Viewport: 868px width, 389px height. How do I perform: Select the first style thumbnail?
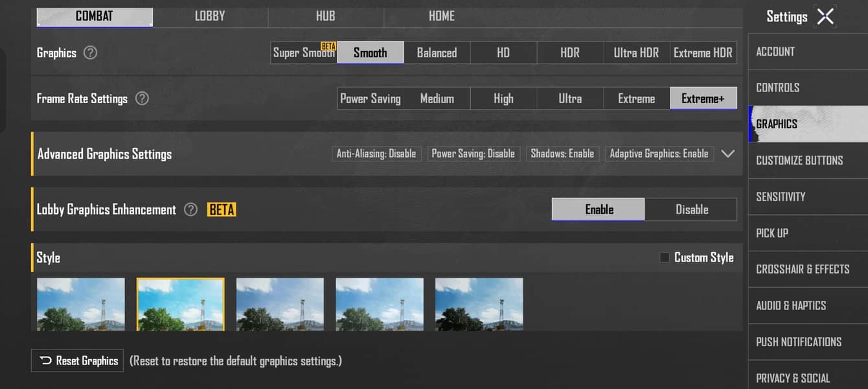click(81, 304)
